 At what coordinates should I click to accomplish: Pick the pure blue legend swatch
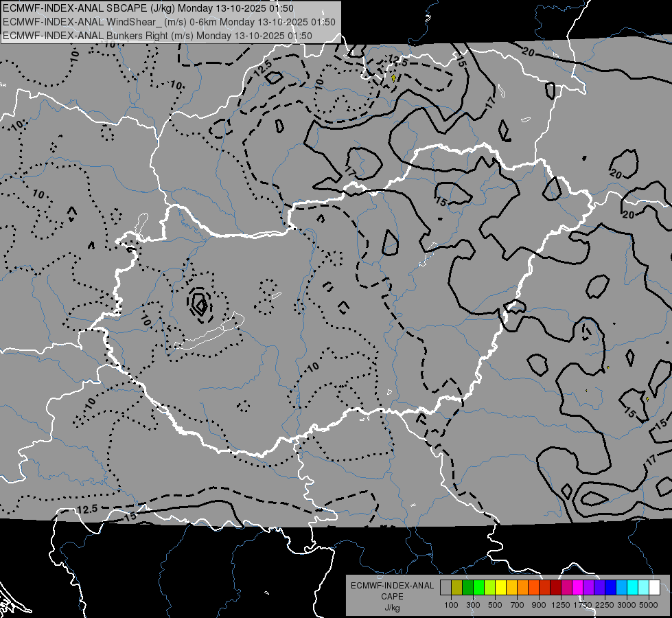point(611,588)
